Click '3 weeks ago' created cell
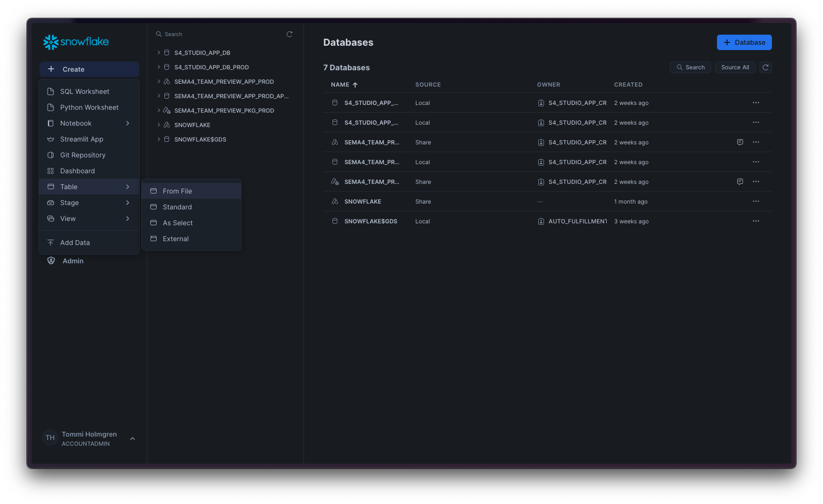Viewport: 823px width, 504px height. pos(631,221)
